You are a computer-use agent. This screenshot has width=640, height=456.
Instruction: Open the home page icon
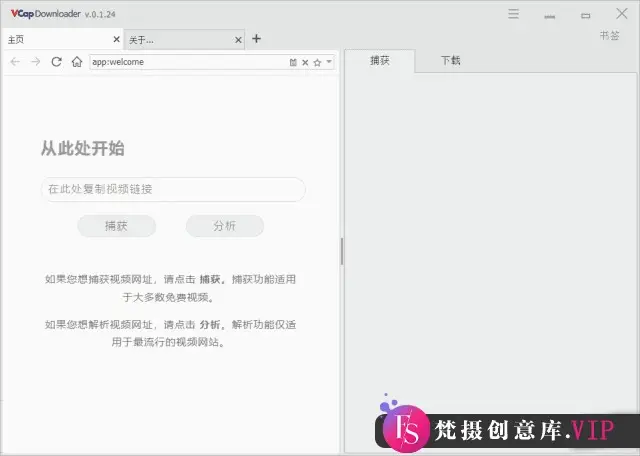tap(77, 62)
